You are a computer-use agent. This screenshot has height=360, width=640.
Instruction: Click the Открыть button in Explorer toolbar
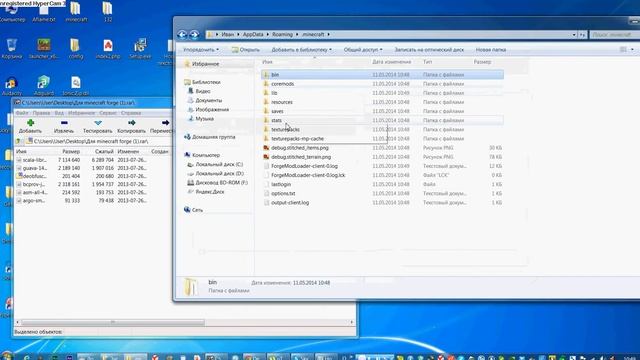tap(245, 50)
